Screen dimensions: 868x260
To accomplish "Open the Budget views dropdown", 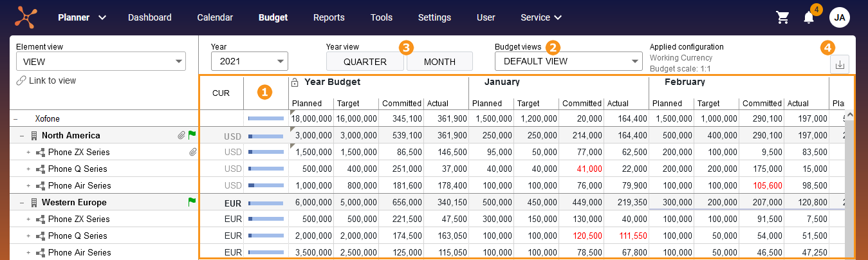I will pos(569,61).
